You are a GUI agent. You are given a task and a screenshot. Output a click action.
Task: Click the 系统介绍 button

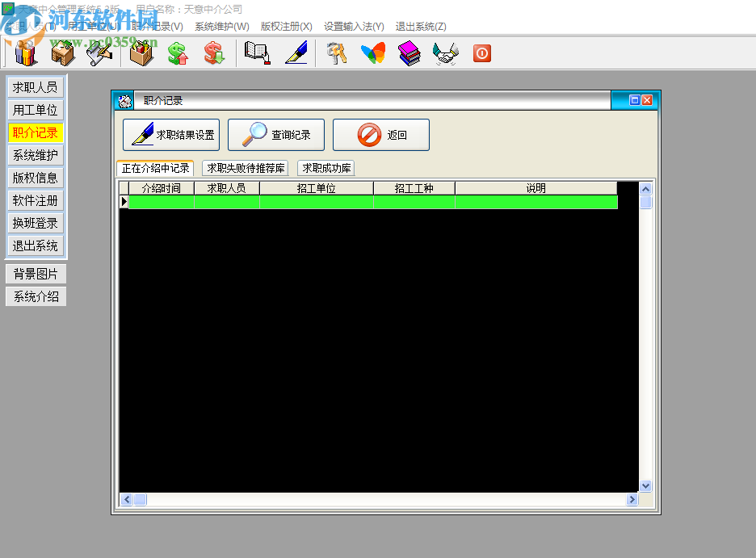click(36, 297)
